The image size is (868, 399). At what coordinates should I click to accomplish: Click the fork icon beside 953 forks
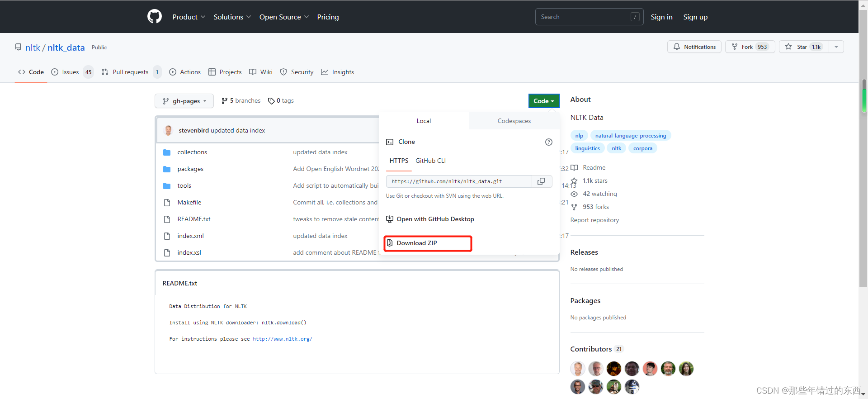(574, 207)
